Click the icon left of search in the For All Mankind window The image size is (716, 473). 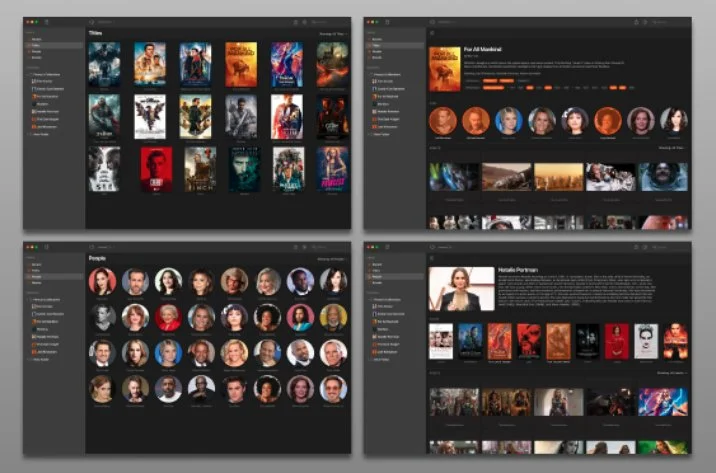645,22
